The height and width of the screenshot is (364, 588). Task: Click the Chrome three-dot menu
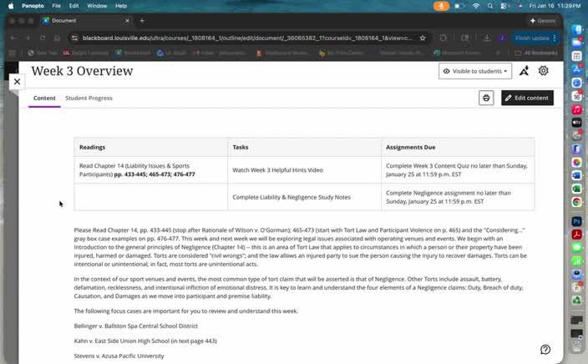click(x=555, y=38)
